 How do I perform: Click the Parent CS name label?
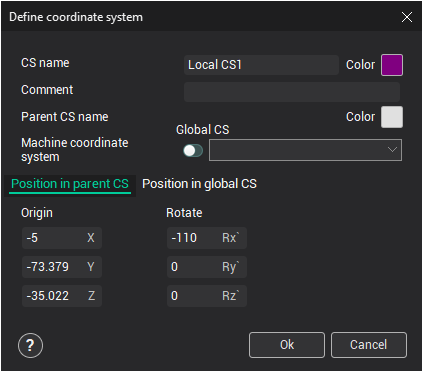65,117
